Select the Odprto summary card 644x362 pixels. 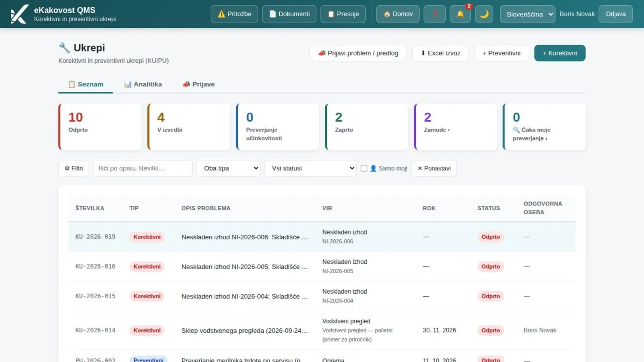100,127
